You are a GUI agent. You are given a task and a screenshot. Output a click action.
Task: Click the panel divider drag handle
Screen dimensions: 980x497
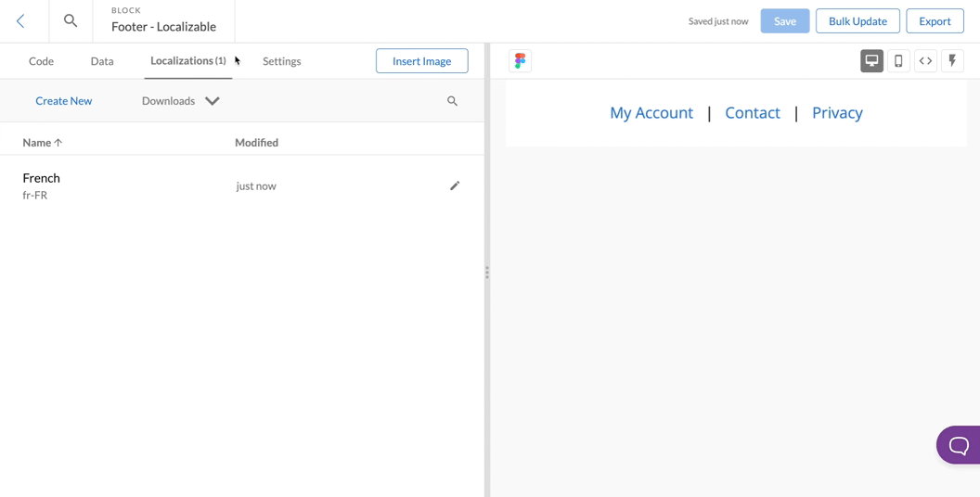487,273
